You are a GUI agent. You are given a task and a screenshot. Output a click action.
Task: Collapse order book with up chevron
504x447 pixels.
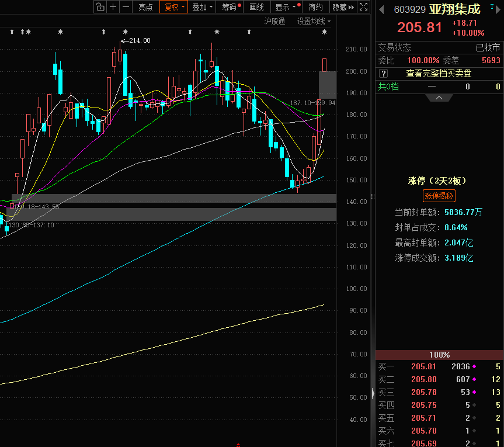coord(439,98)
